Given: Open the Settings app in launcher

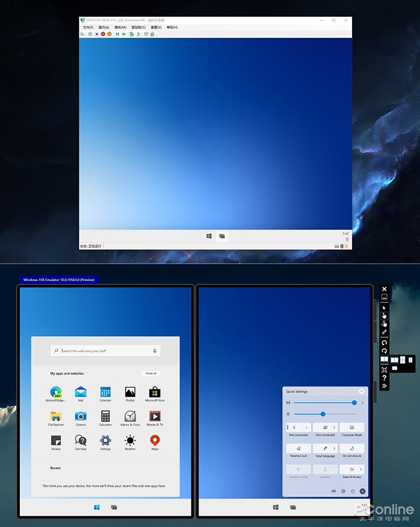Looking at the screenshot, I should 105,442.
